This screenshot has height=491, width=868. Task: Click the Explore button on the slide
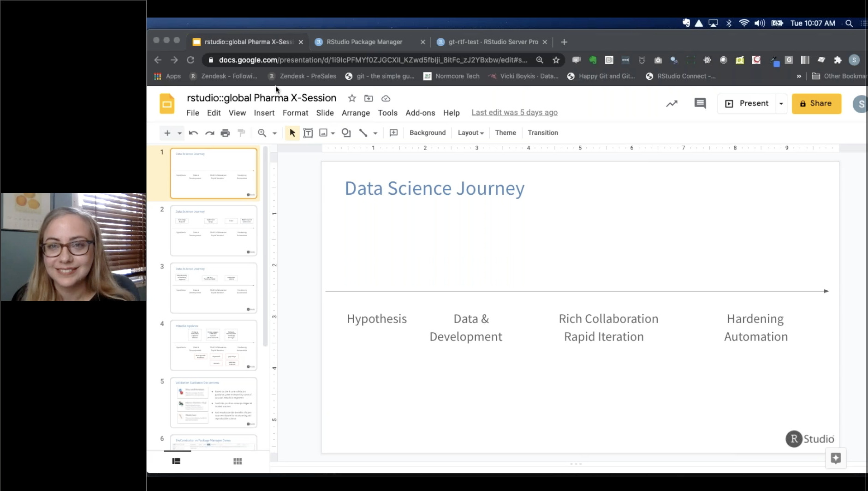tap(836, 458)
